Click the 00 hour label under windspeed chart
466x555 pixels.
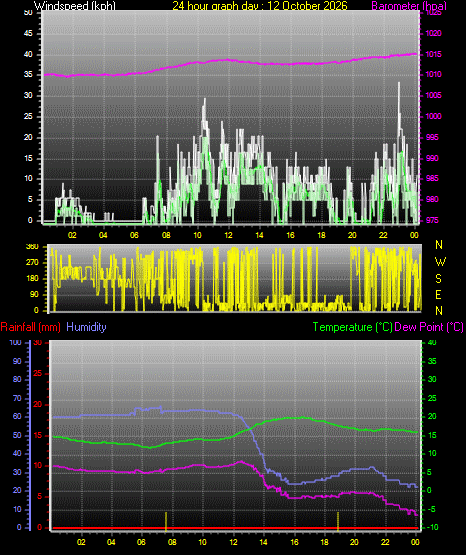414,235
